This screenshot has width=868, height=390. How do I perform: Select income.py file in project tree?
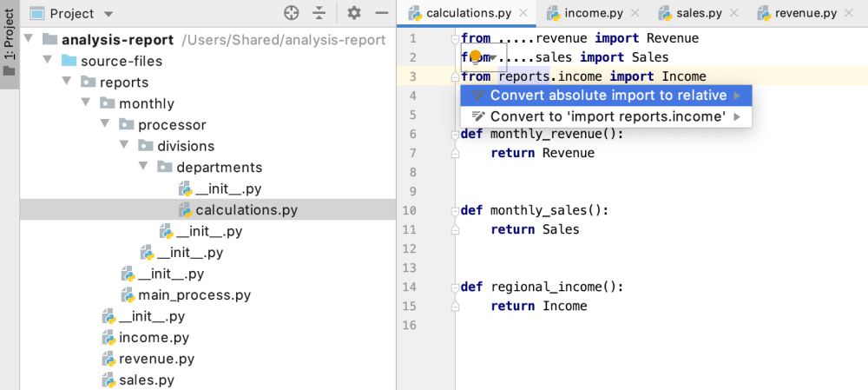(x=154, y=337)
